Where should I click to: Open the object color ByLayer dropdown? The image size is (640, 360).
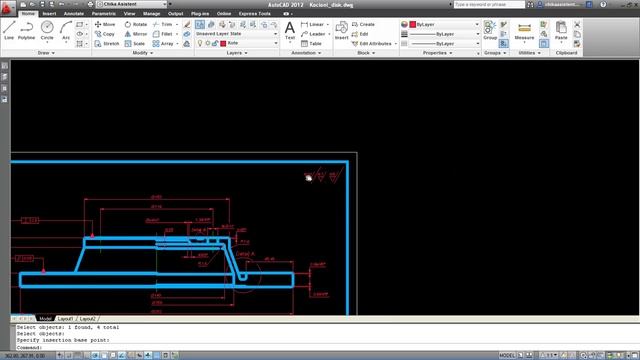[x=444, y=24]
